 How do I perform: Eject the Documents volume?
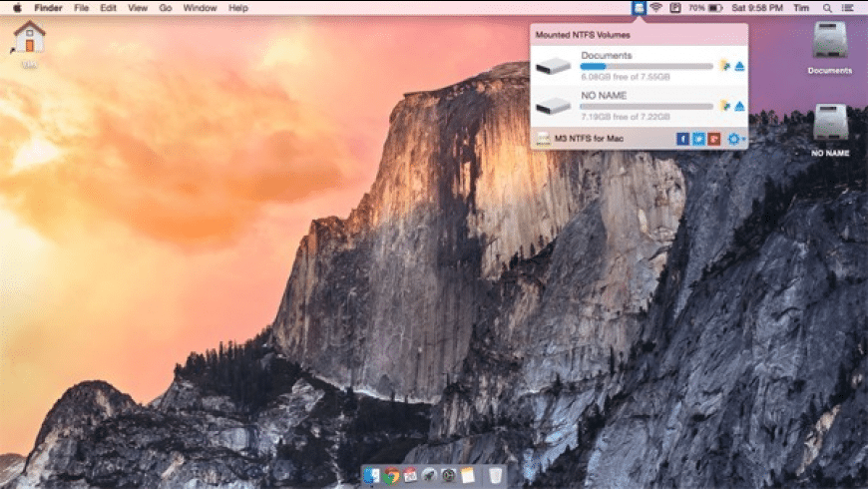point(739,67)
